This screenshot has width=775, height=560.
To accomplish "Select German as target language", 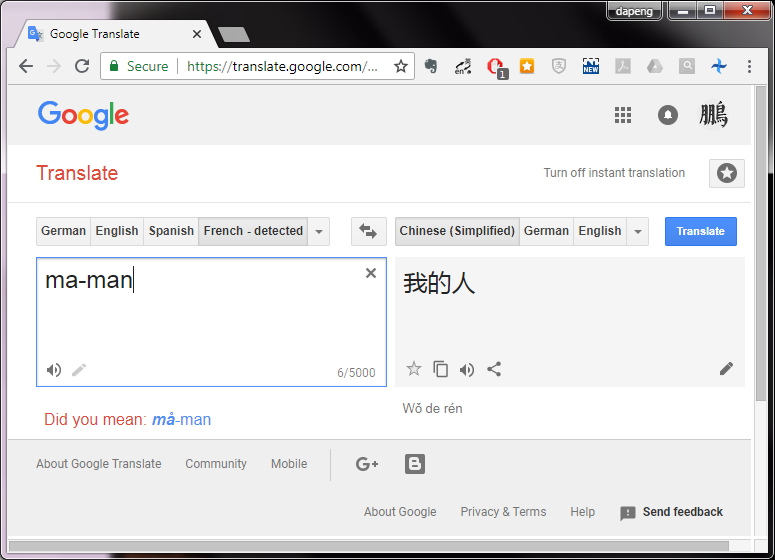I will (x=546, y=231).
